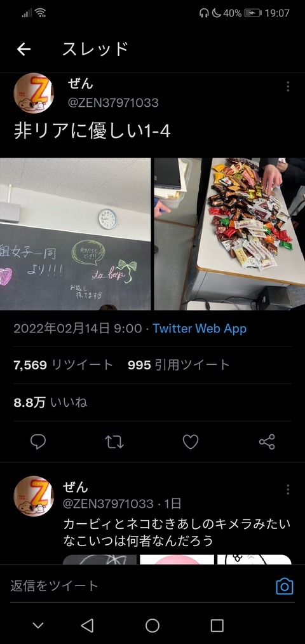Tap the 返信をツイート reply field
305x644 pixels.
tap(140, 586)
